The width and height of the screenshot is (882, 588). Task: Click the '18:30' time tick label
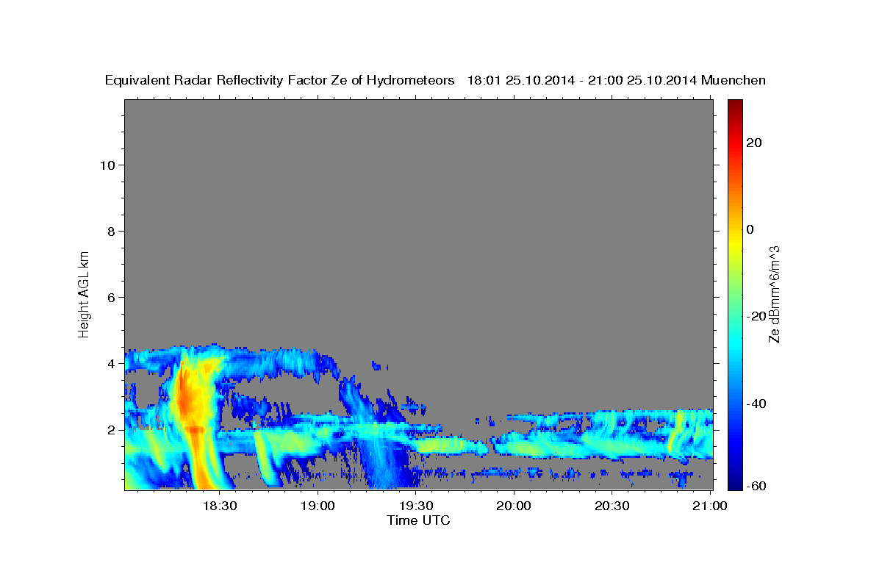(219, 506)
